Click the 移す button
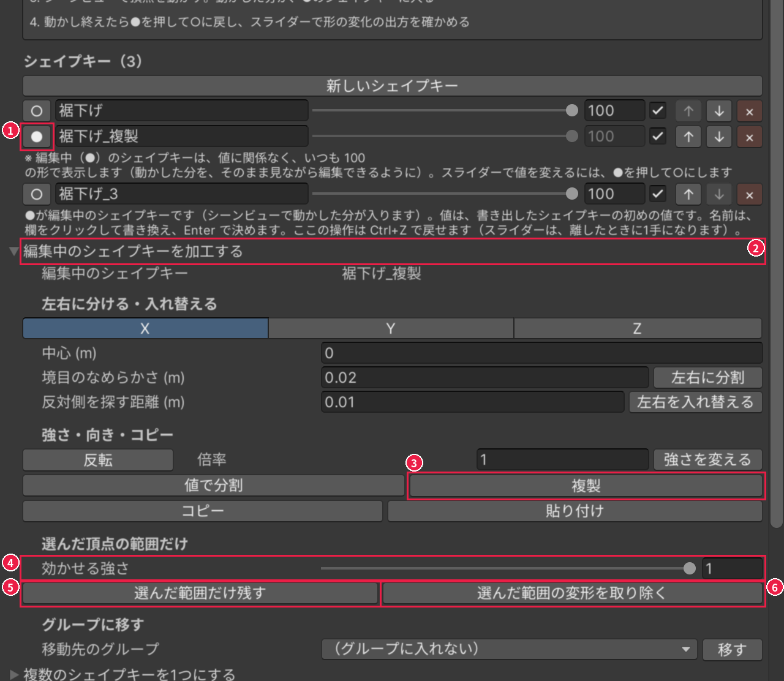 [733, 649]
